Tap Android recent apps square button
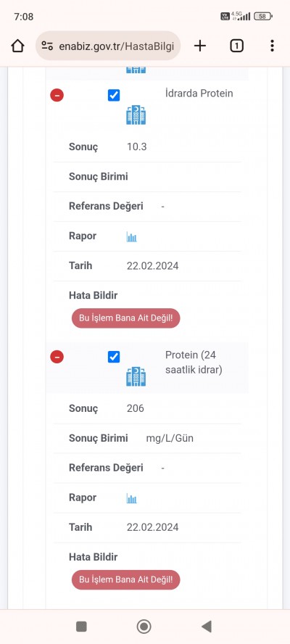 tap(81, 627)
